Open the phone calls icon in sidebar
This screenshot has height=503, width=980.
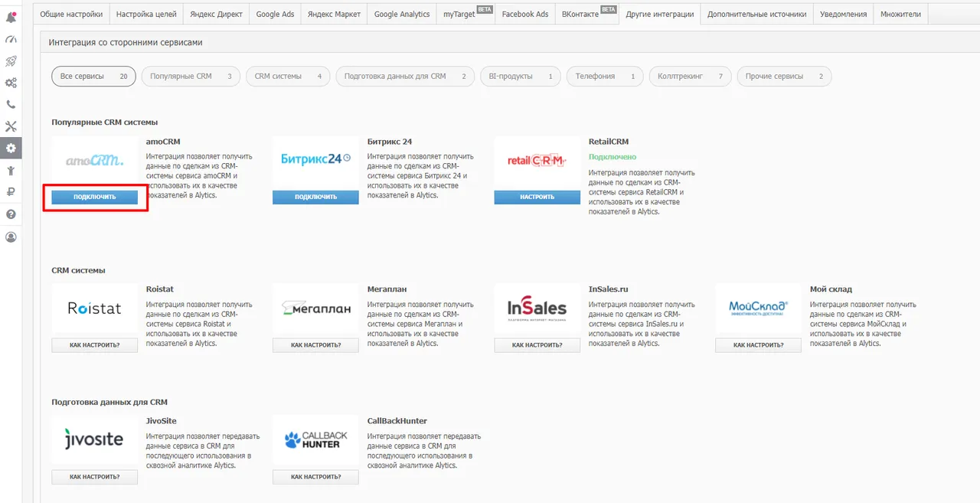coord(11,105)
